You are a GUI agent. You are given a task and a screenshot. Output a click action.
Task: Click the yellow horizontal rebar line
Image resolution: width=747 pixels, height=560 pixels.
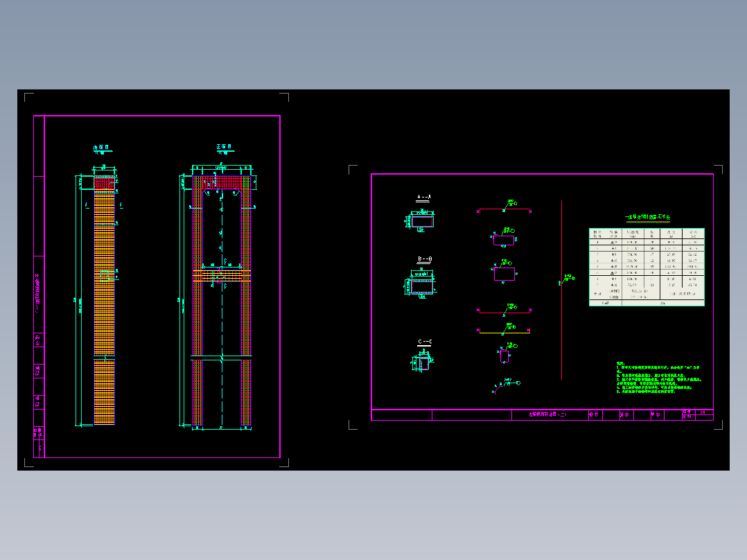pos(504,332)
